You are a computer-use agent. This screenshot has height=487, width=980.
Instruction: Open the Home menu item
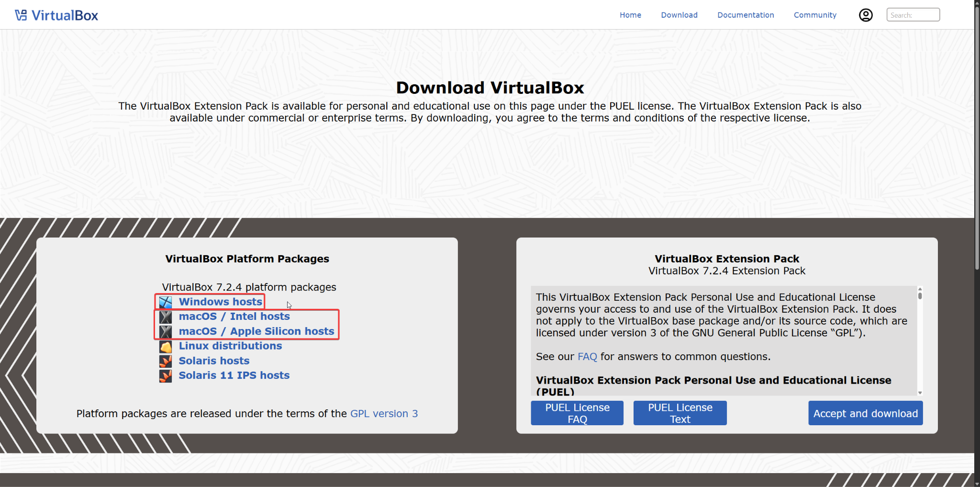(630, 15)
